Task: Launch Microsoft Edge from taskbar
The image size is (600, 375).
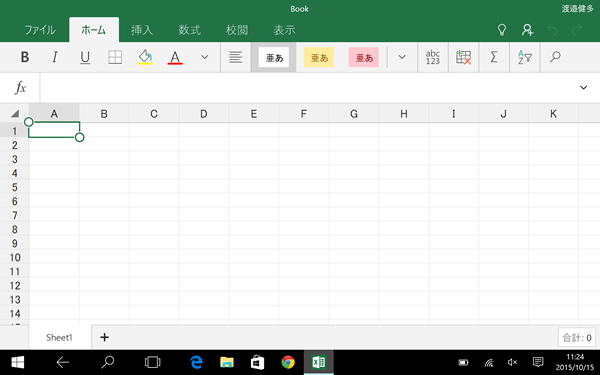Action: pos(196,362)
